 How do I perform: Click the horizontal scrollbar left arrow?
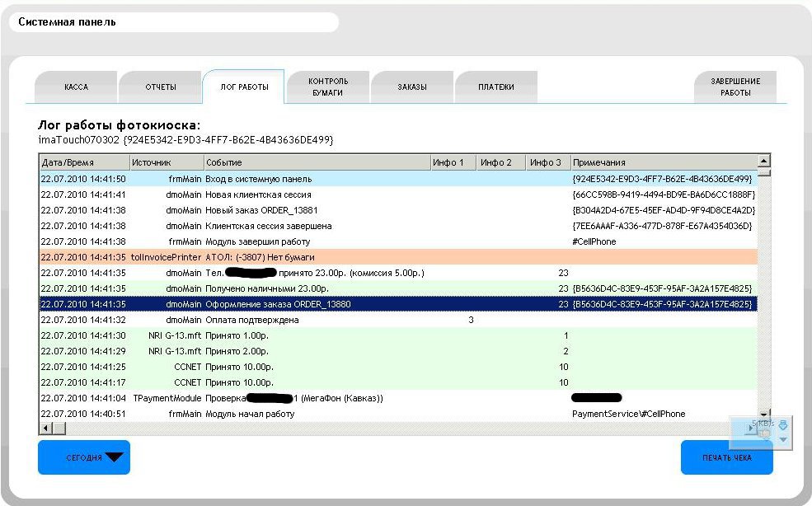click(45, 428)
